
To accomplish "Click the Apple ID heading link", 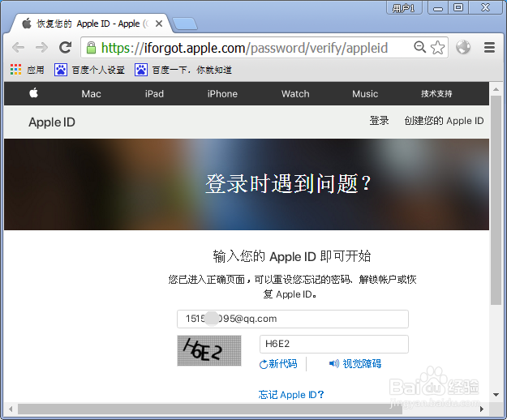I will tap(52, 122).
